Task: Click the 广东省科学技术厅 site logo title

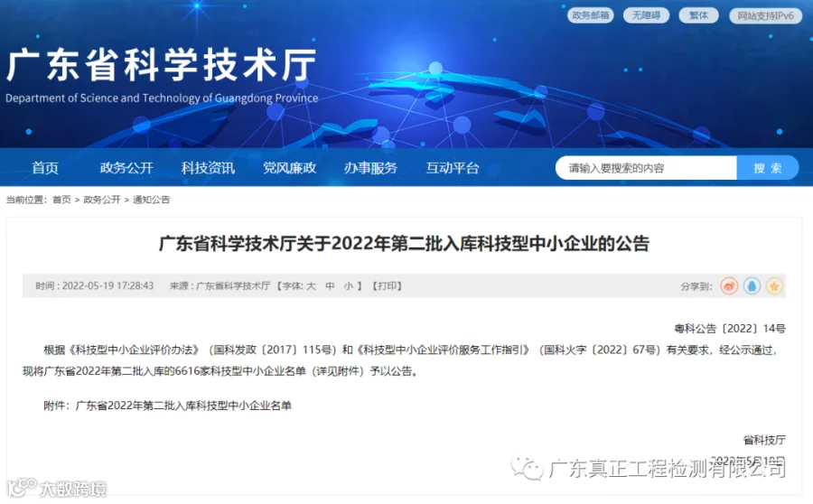Action: click(162, 65)
